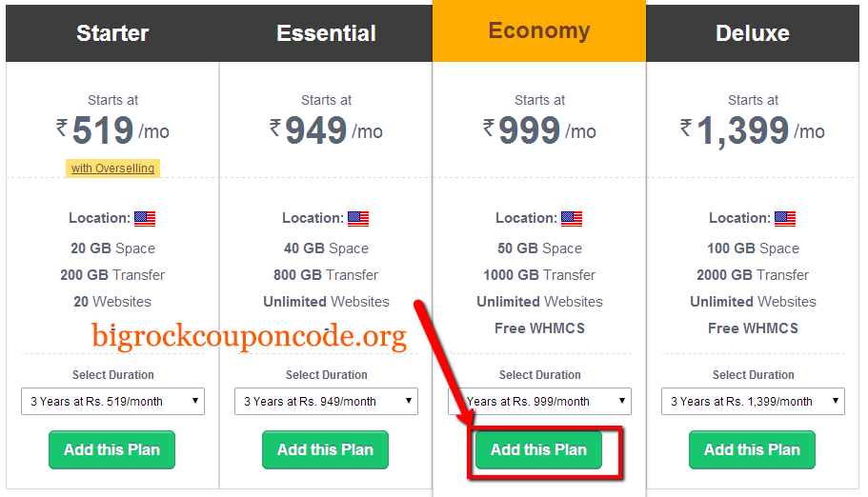
Task: Open Starter duration dropdown showing Rs. 519/month
Action: 113,401
